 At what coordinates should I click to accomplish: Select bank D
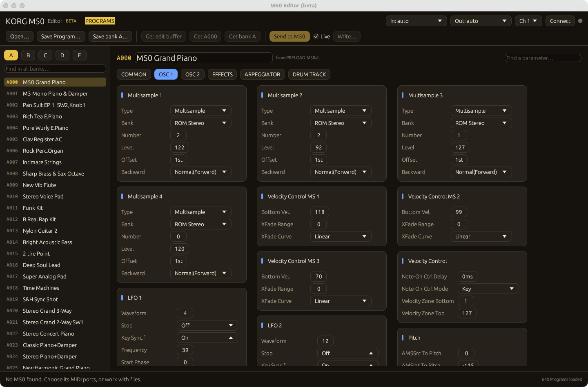(62, 55)
